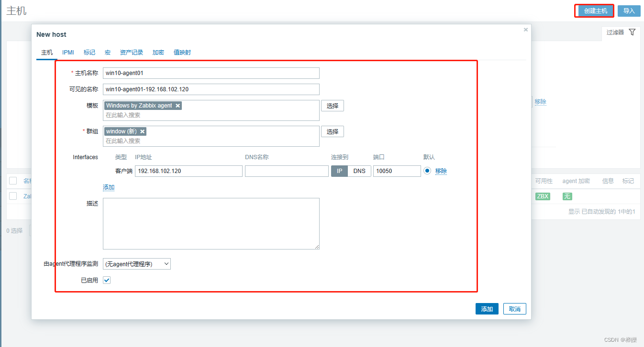Choose DNS as connect-to option
This screenshot has width=644, height=347.
359,171
